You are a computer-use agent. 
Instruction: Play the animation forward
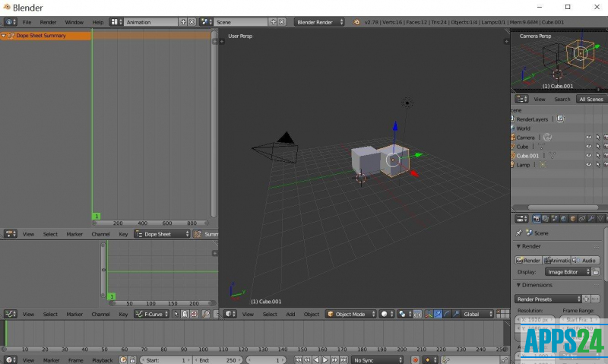pos(326,360)
